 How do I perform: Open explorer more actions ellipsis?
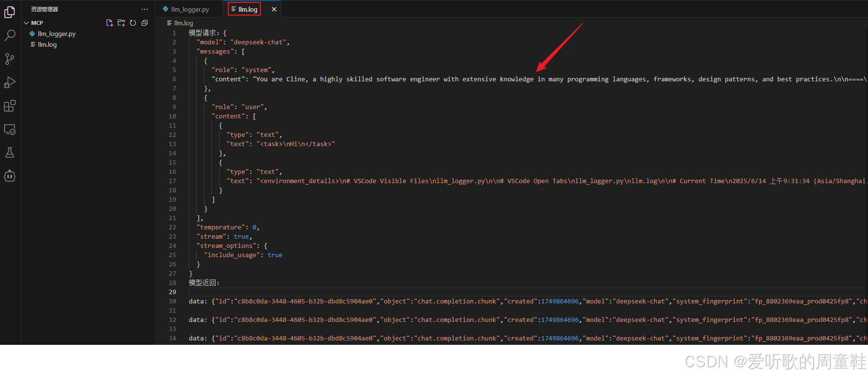(x=145, y=9)
